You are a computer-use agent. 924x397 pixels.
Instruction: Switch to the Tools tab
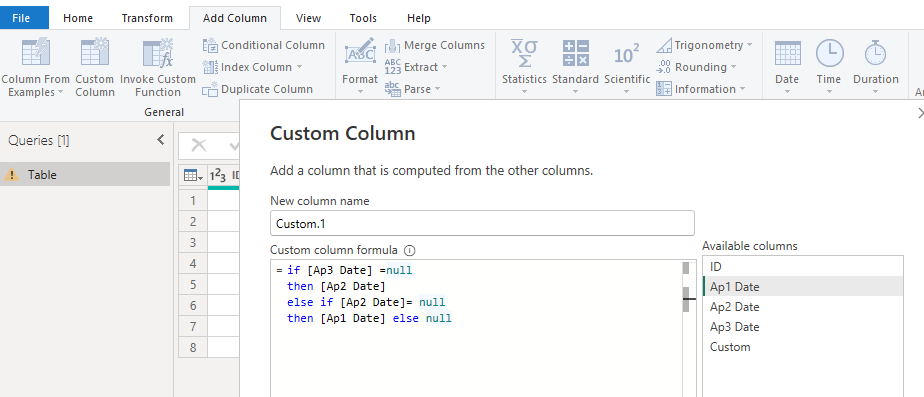click(x=363, y=18)
